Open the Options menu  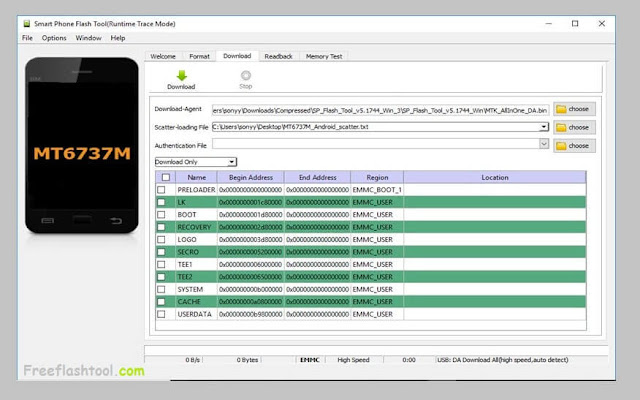(54, 38)
